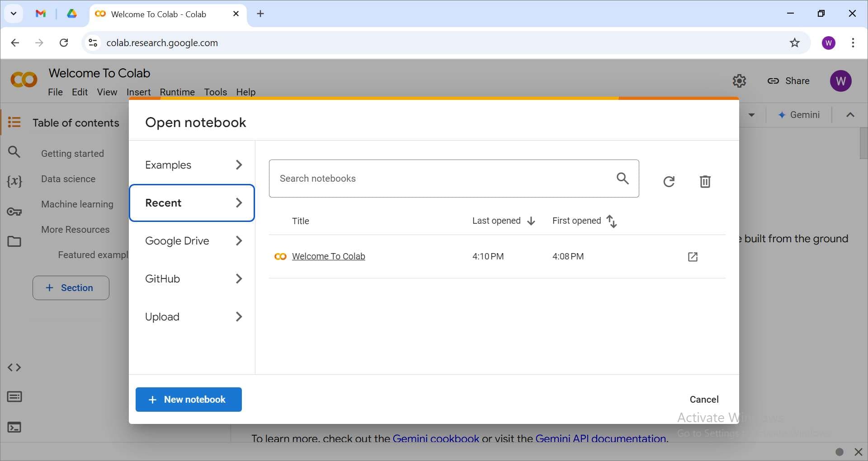This screenshot has width=868, height=461.
Task: Open the GitHub section
Action: point(192,279)
